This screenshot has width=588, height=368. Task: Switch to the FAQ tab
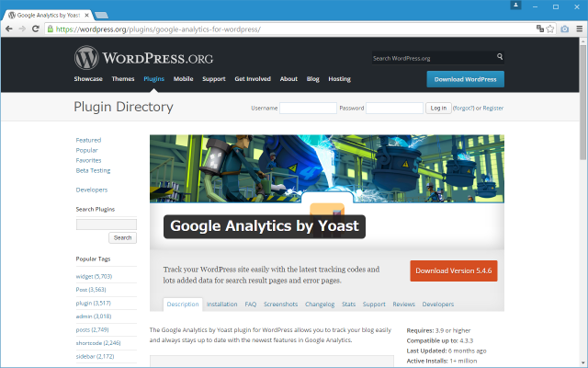click(x=251, y=305)
